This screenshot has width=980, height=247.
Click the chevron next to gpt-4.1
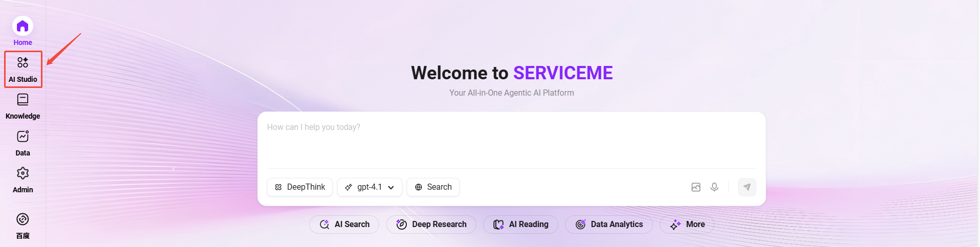[x=391, y=188]
